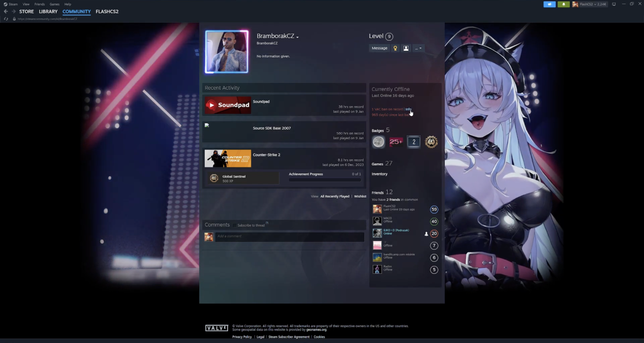644x343 pixels.
Task: Click the '2 friends' in common link
Action: pyautogui.click(x=393, y=200)
